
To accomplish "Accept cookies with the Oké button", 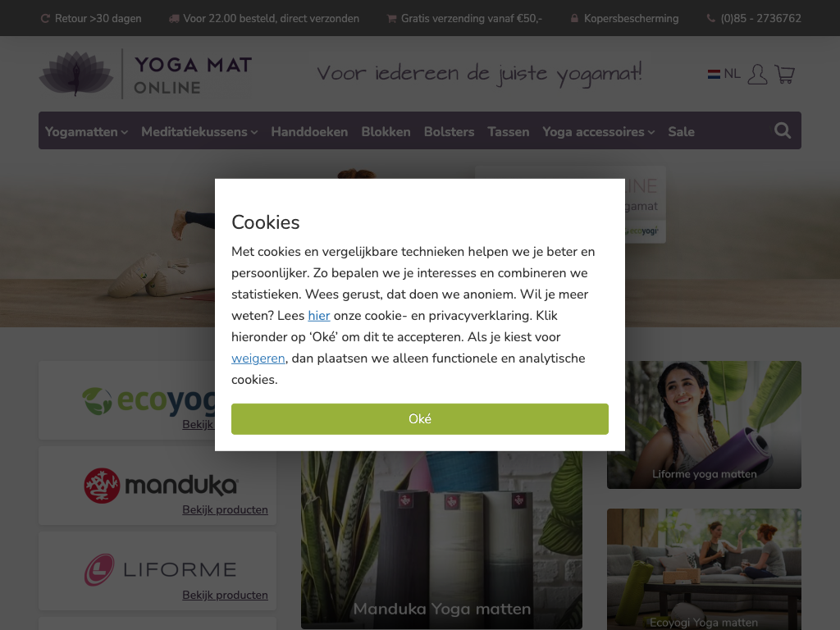I will coord(419,419).
